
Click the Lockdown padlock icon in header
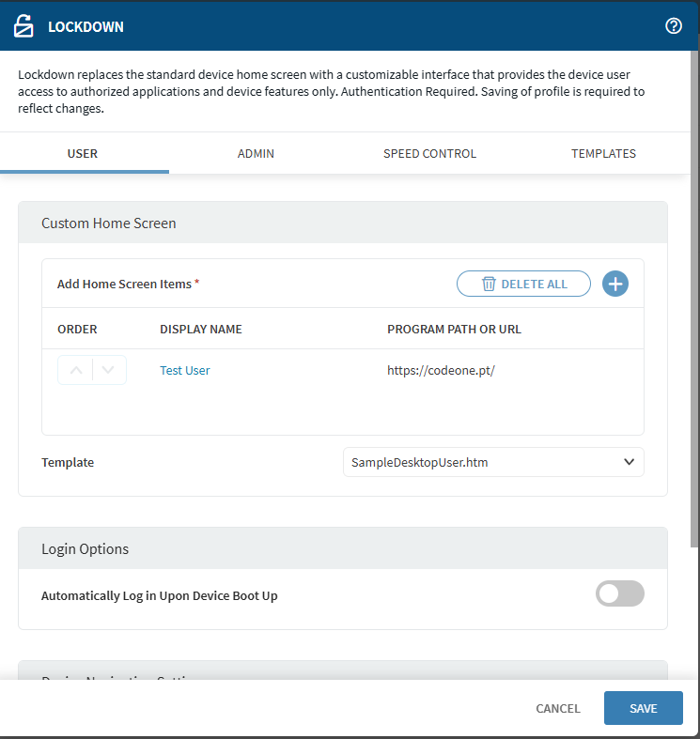pos(23,26)
